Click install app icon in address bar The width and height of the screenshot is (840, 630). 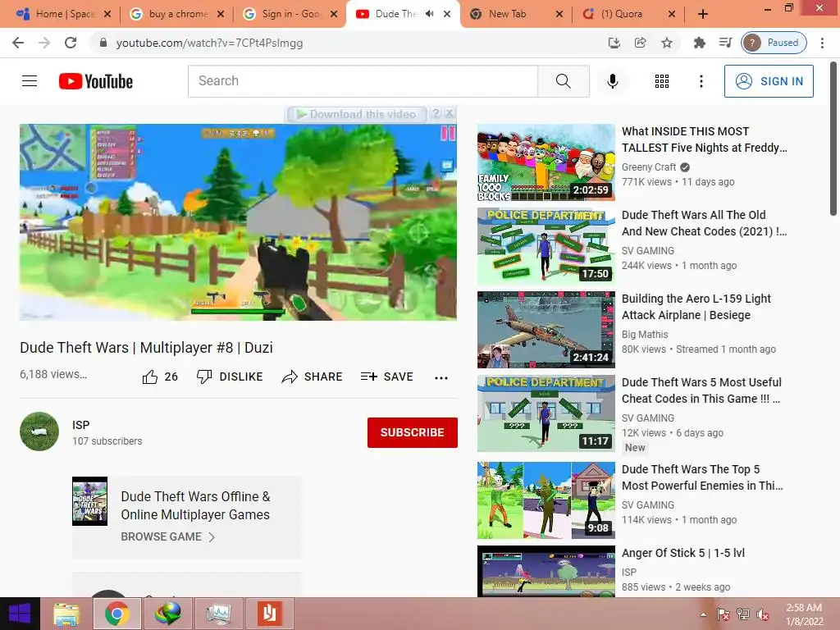614,43
